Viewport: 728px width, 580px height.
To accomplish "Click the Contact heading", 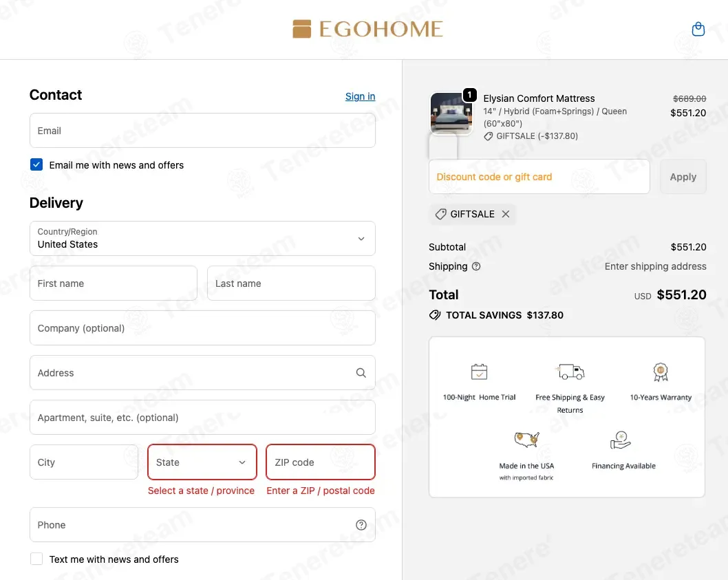I will coord(56,95).
